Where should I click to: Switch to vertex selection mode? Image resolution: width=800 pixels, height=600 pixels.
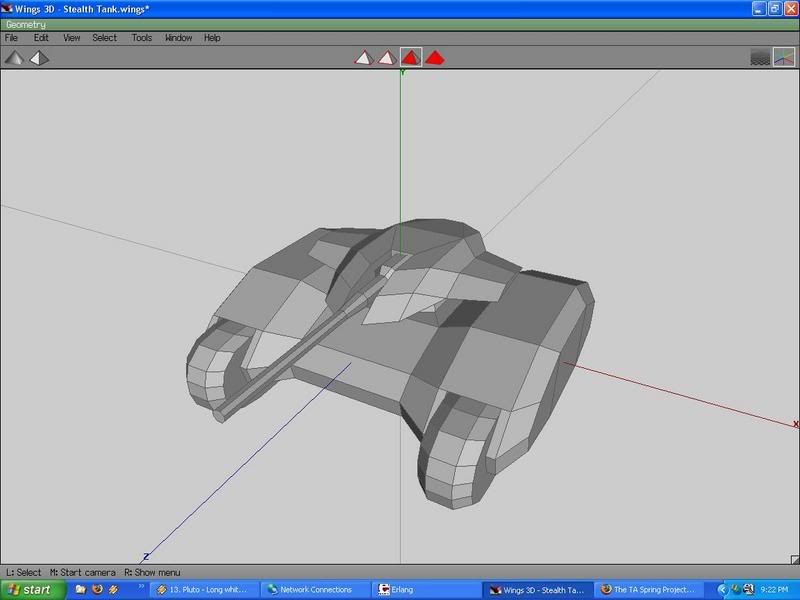coord(364,58)
